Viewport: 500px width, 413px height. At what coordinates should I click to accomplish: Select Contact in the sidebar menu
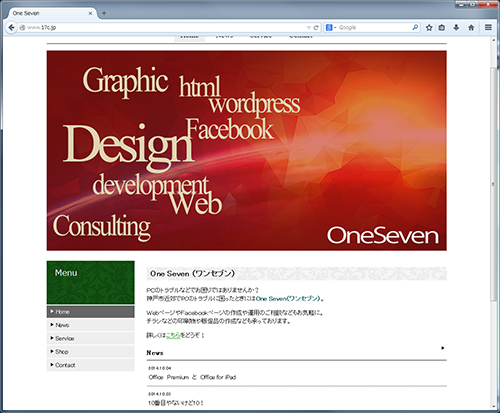point(90,365)
